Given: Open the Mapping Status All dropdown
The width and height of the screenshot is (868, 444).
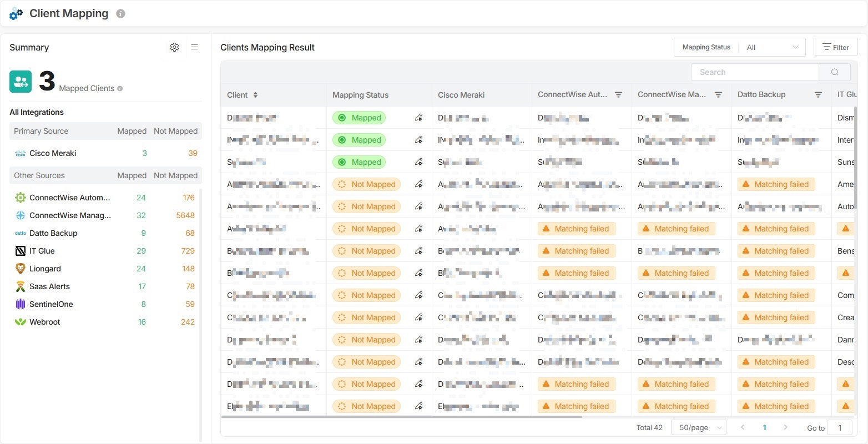Looking at the screenshot, I should pyautogui.click(x=771, y=47).
